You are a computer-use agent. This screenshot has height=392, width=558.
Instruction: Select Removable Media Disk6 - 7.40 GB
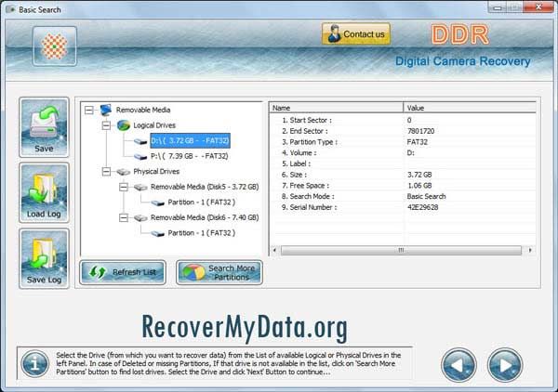[x=205, y=217]
